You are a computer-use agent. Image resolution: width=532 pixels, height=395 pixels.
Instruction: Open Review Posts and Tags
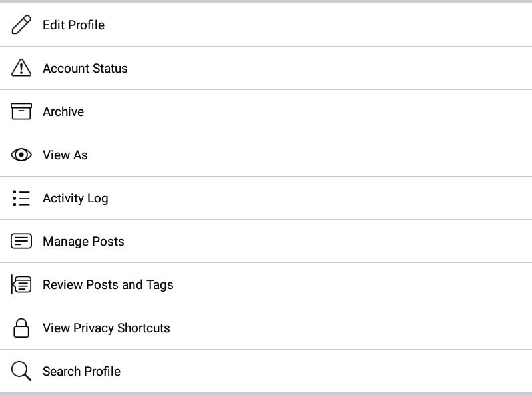coord(108,284)
